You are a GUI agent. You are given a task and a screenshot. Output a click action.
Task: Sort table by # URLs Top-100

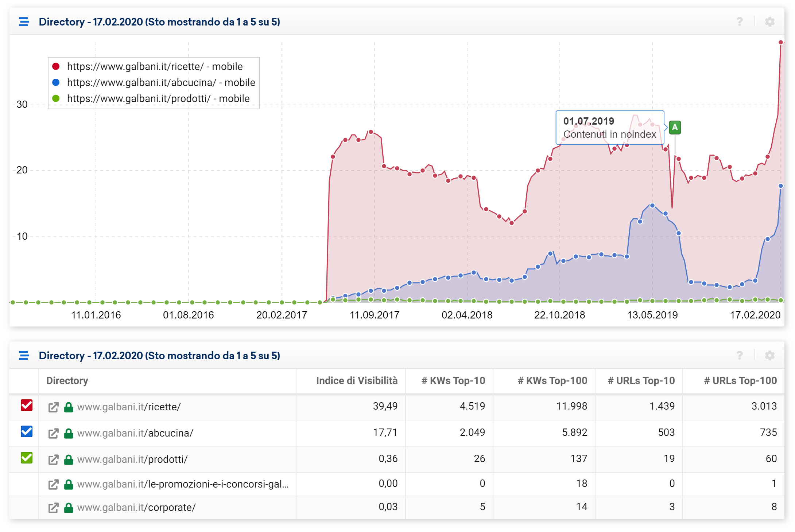pyautogui.click(x=740, y=381)
